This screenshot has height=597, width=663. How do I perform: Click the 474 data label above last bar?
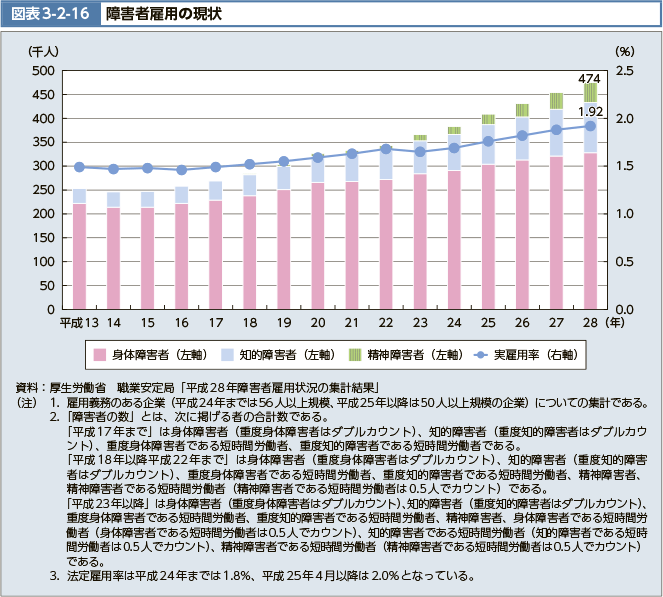pos(589,78)
